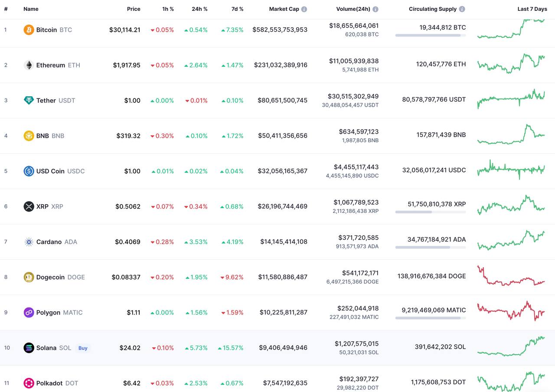Open the Polygon MATIC link
This screenshot has height=392, width=555.
pos(59,313)
